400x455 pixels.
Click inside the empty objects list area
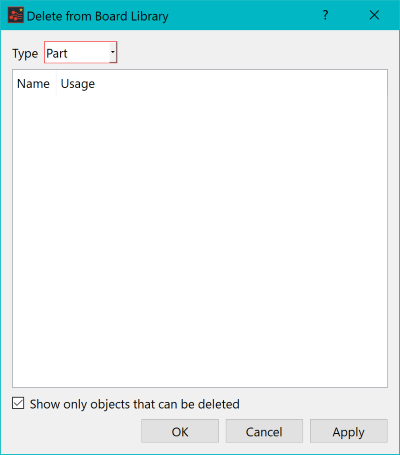[x=200, y=241]
